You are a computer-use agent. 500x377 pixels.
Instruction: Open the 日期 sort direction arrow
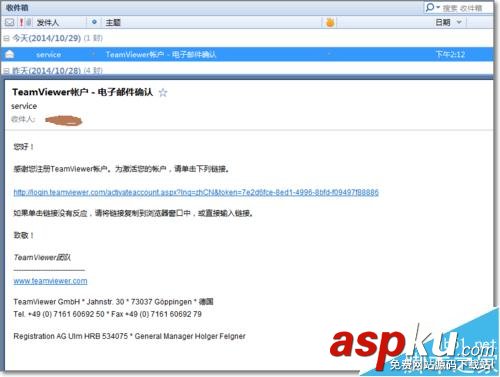(459, 22)
